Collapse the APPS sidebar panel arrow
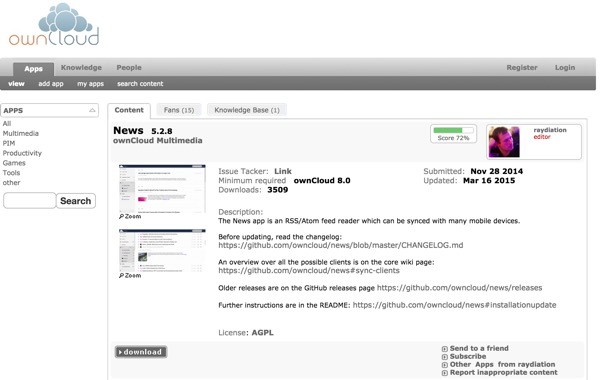The width and height of the screenshot is (600, 380). 92,110
